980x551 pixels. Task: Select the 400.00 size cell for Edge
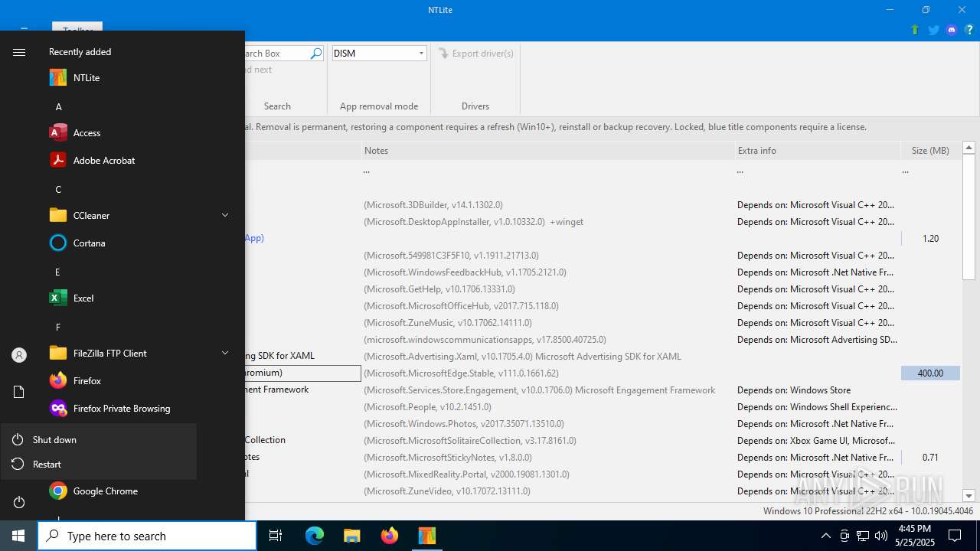(930, 373)
